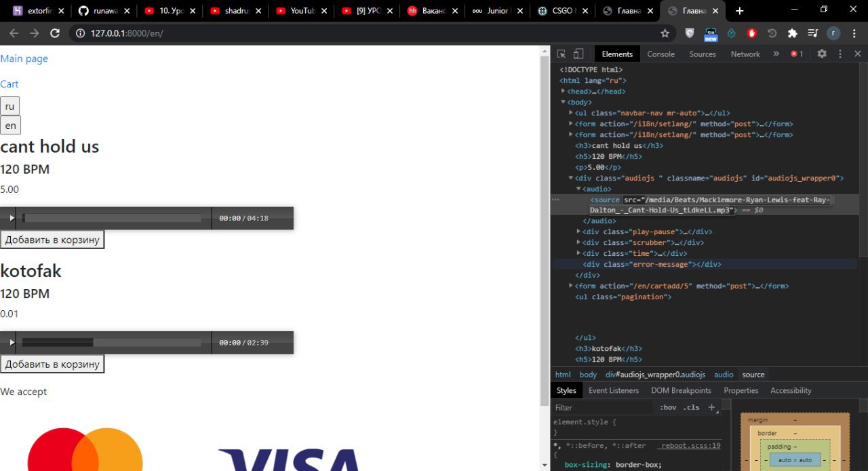Collapse the audiojs_wrapper0 div node
This screenshot has height=471, width=868.
click(571, 178)
